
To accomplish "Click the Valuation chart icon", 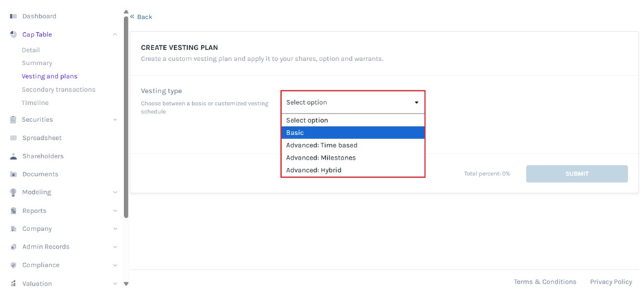I will (14, 283).
